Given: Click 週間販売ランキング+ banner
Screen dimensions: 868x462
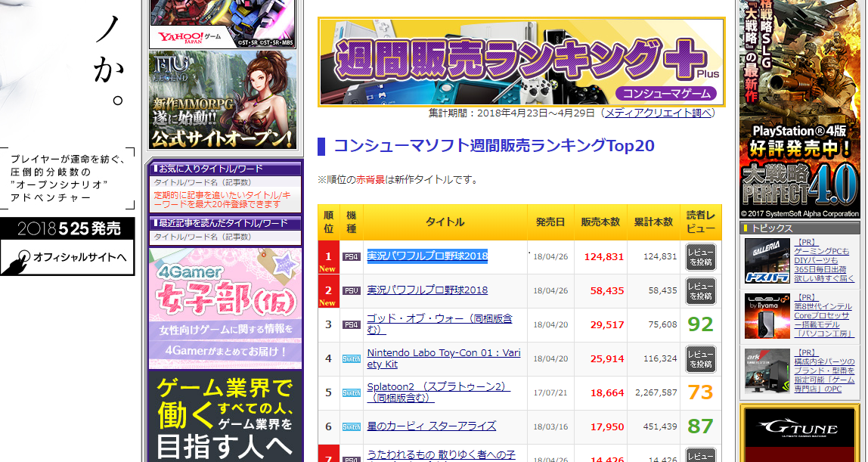Looking at the screenshot, I should coord(522,61).
